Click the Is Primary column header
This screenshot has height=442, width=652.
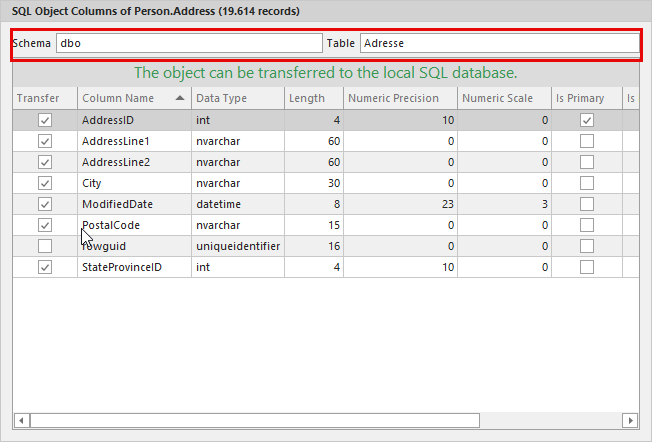click(585, 98)
